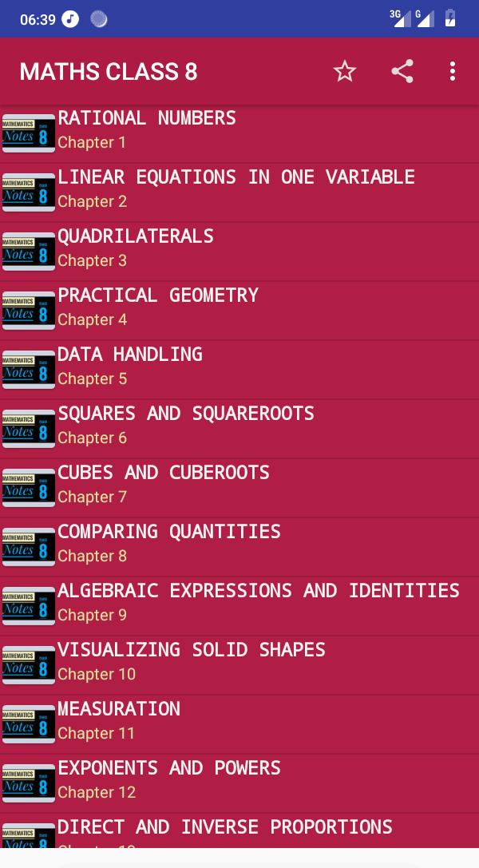Tap the Notes icon for Exponents and Powers

[x=29, y=783]
